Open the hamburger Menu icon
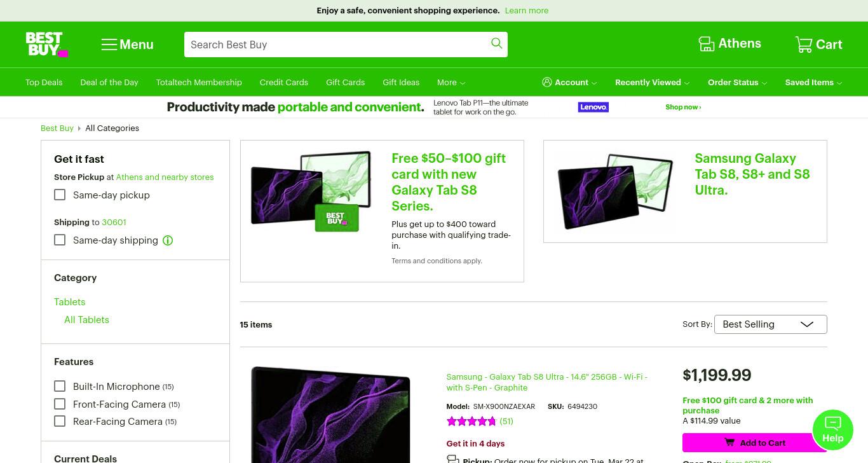 [109, 45]
